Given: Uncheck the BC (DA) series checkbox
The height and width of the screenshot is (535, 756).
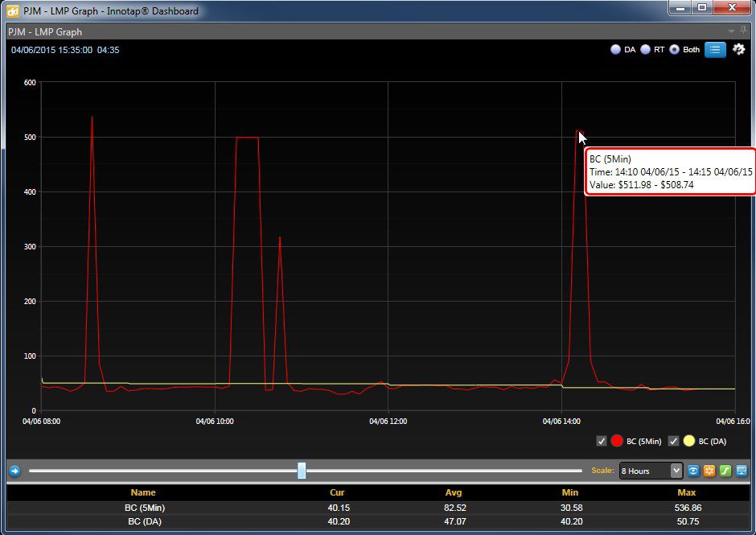Looking at the screenshot, I should (x=673, y=441).
